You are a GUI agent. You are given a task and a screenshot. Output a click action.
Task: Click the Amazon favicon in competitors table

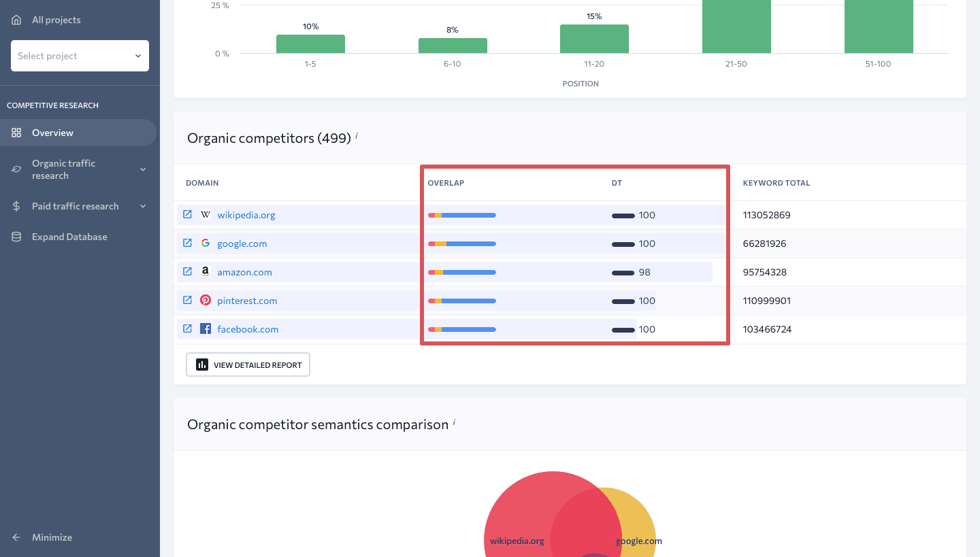[206, 272]
